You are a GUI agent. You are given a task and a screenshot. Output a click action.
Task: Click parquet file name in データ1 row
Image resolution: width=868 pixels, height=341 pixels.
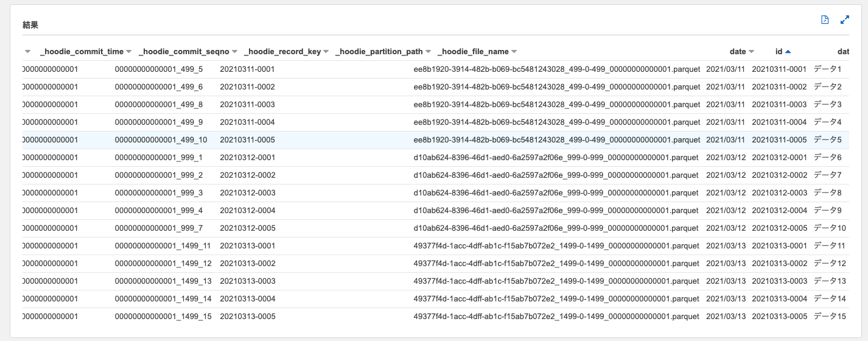557,69
